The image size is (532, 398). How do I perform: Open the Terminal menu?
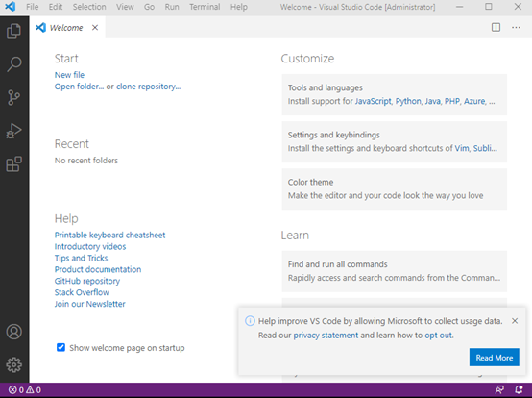point(205,7)
